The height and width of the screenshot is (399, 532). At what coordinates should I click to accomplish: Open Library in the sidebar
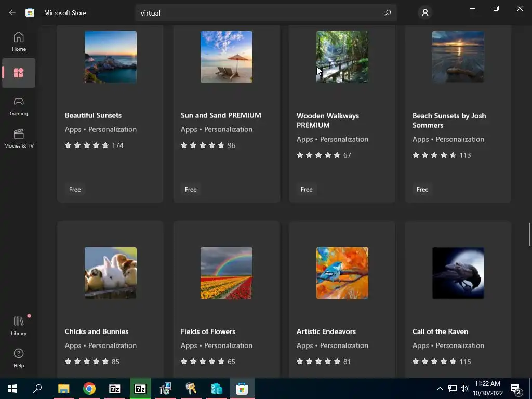click(x=19, y=326)
